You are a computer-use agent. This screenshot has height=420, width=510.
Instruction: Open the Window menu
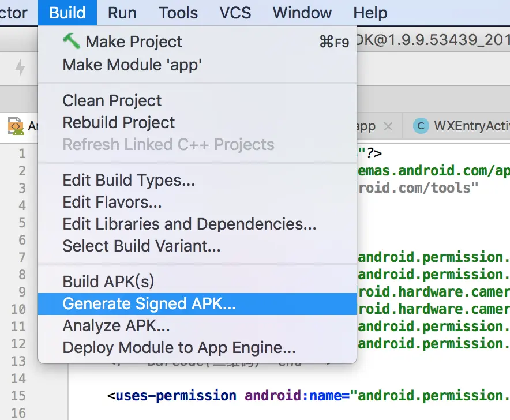tap(302, 13)
